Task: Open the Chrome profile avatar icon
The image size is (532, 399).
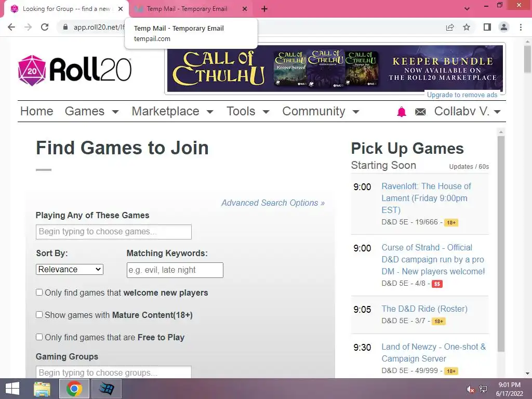Action: coord(504,27)
